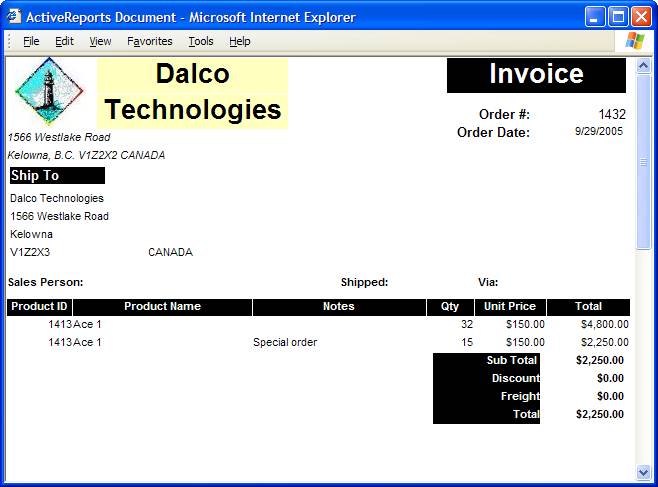Click the $4,800.00 line total

605,324
